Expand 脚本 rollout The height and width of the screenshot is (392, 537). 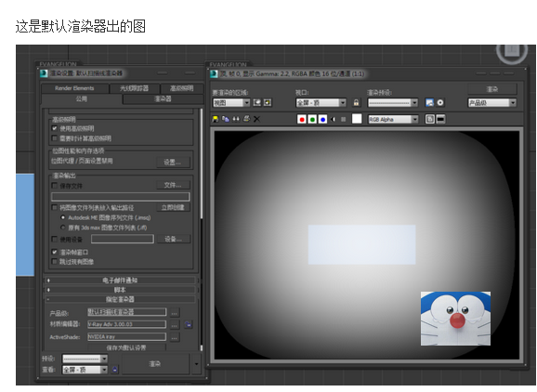(120, 290)
